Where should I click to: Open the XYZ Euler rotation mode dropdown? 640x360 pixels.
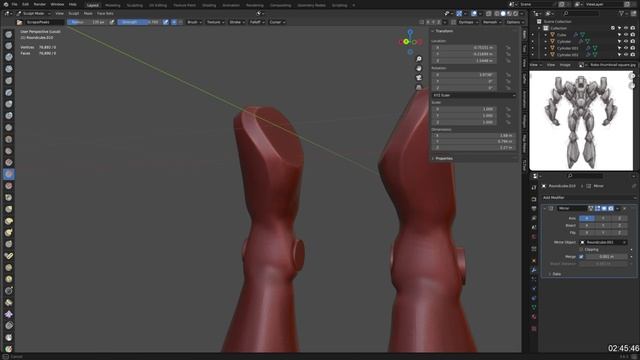[x=473, y=95]
